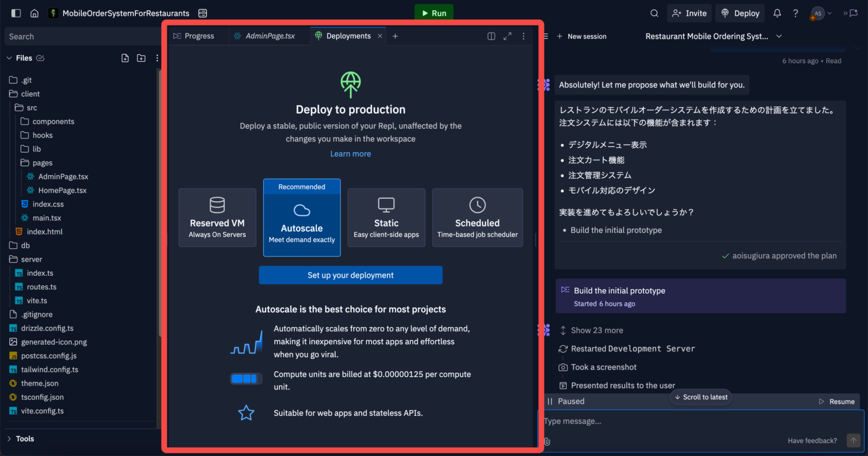Viewport: 868px width, 456px height.
Task: Select the Reserved VM deployment option
Action: click(x=217, y=218)
